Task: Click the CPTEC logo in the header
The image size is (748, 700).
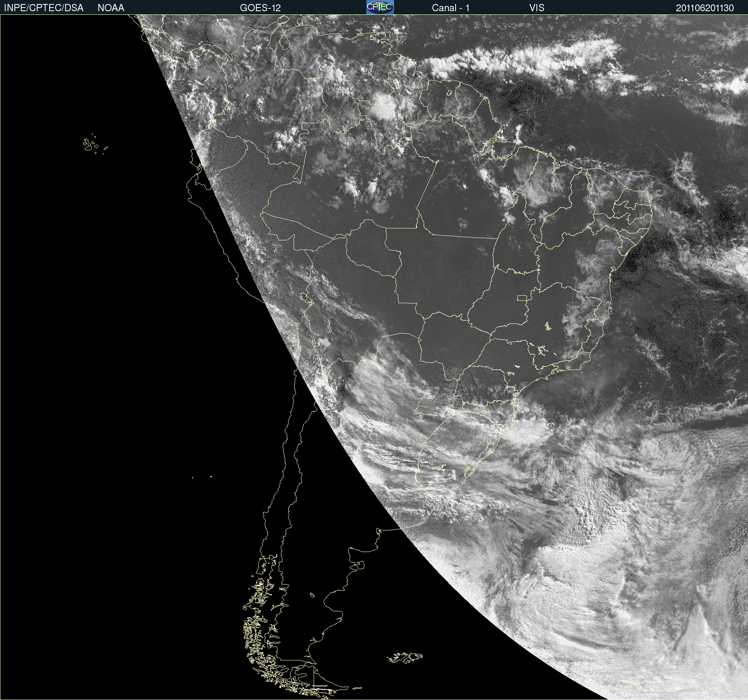Action: 380,7
